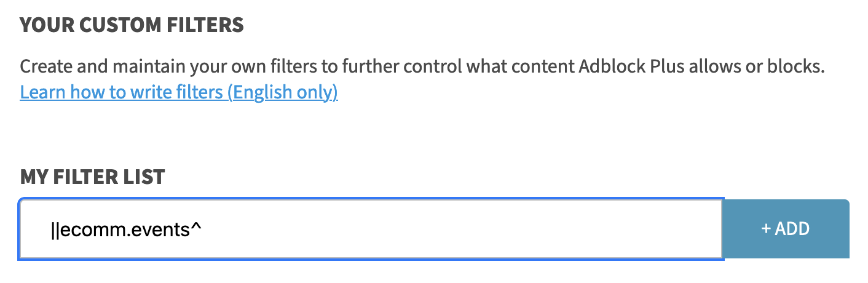Focus the My Filter List input field
Screen dimensions: 868x283
click(x=430, y=229)
